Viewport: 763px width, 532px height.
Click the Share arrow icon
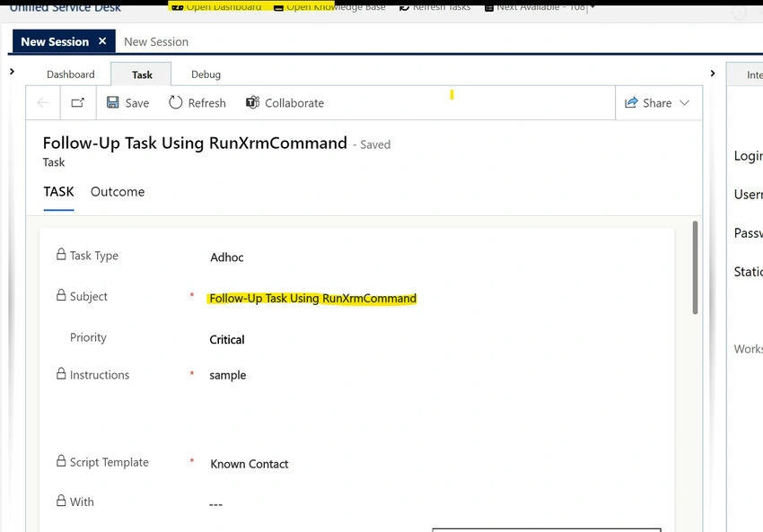click(631, 102)
